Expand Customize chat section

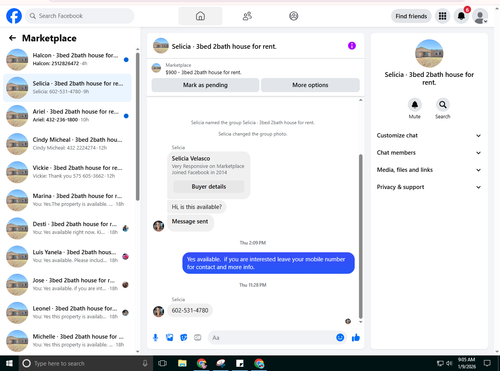tap(429, 135)
